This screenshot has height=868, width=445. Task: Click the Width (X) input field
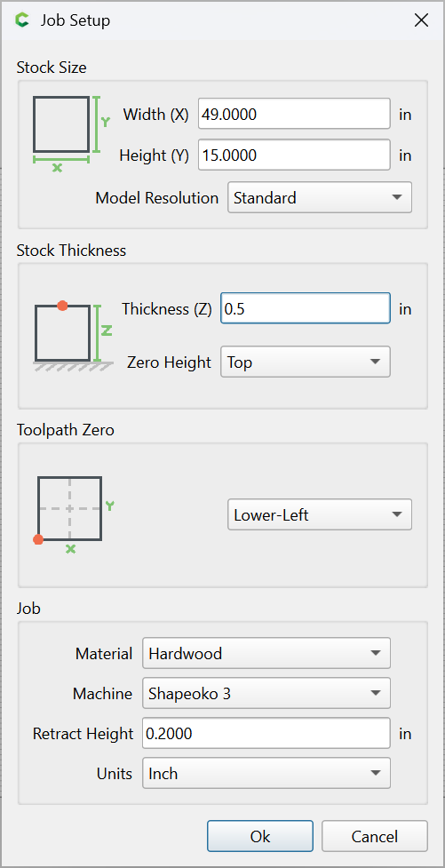click(295, 114)
